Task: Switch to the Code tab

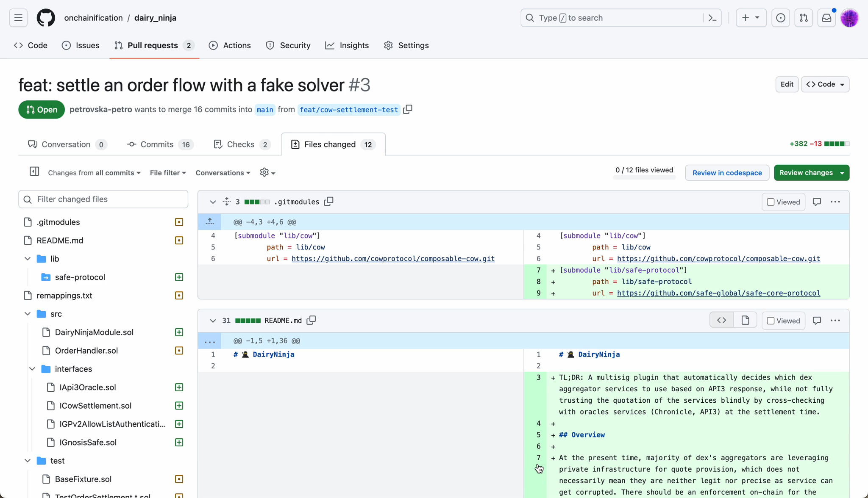Action: coord(31,45)
